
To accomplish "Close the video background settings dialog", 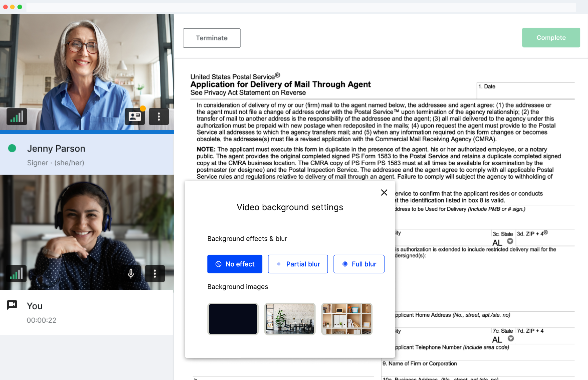I will coord(384,193).
